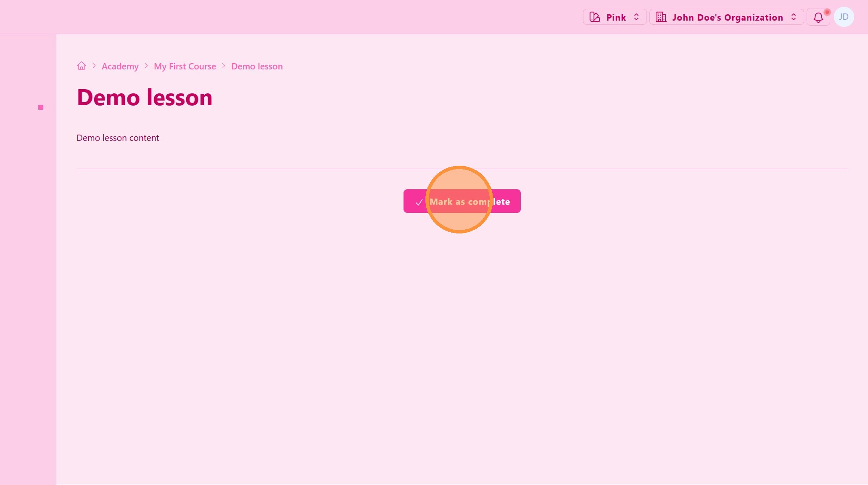Open the JD user avatar menu
Viewport: 868px width, 485px height.
pos(844,17)
